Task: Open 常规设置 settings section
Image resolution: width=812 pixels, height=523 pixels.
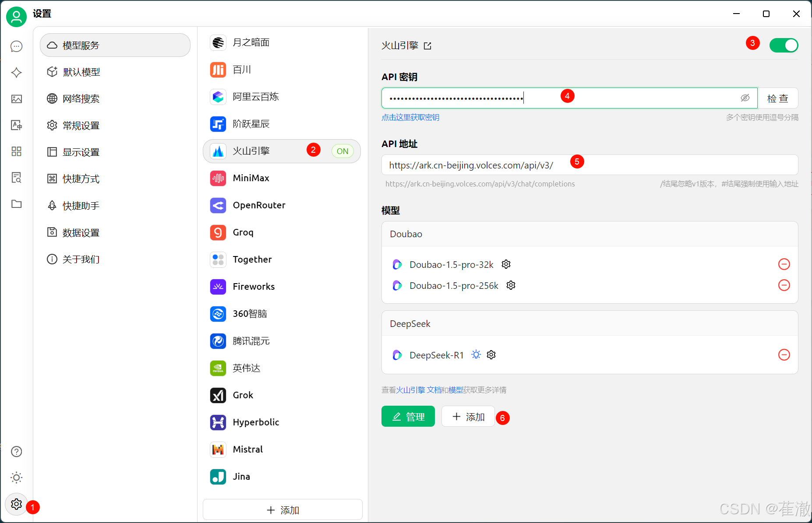Action: click(115, 126)
